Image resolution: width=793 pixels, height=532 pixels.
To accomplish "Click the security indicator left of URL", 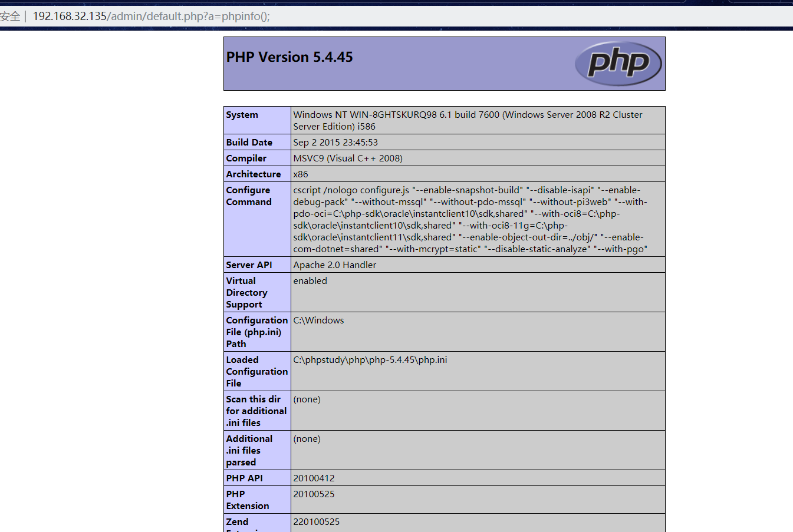I will click(x=9, y=16).
